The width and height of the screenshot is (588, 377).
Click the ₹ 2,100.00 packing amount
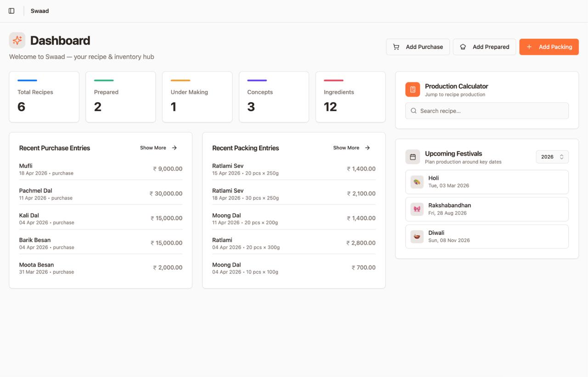coord(361,194)
